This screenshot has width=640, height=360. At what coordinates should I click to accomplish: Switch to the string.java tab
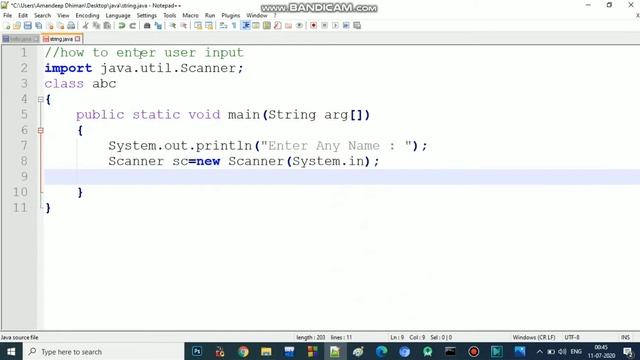pos(61,39)
